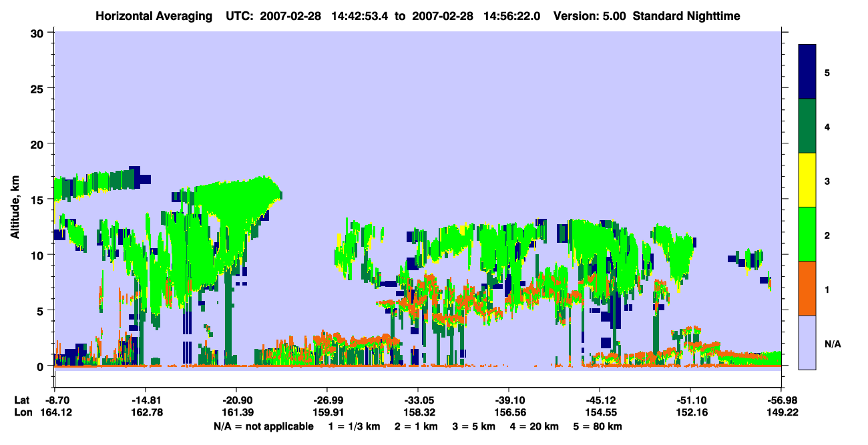
Task: Click the colorbar label 'N/A'
Action: [833, 344]
